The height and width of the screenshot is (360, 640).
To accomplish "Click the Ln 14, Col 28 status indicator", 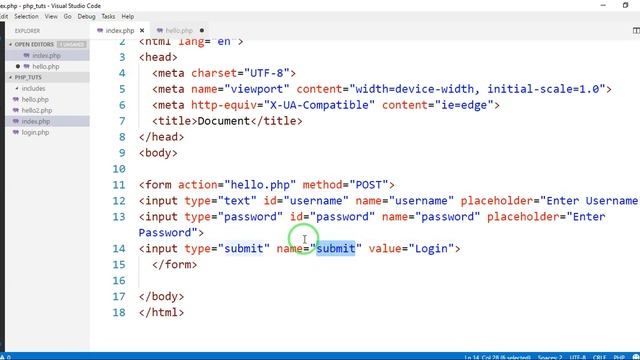I will pyautogui.click(x=497, y=357).
